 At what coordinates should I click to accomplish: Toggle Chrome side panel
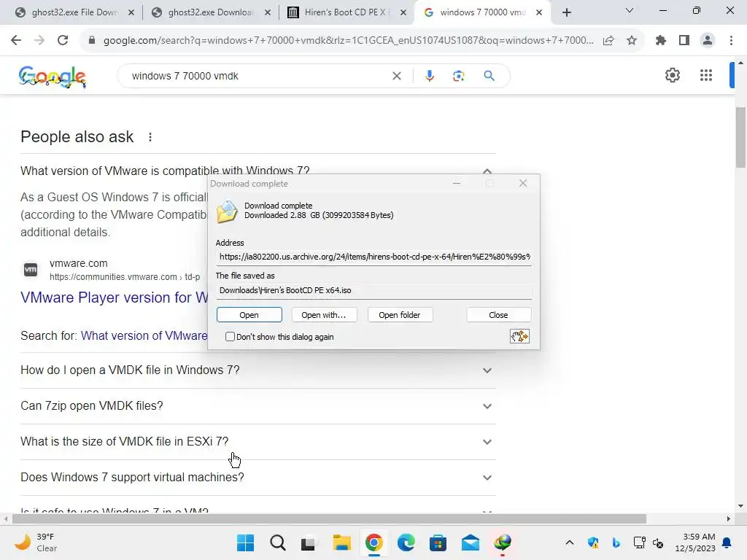tap(684, 41)
